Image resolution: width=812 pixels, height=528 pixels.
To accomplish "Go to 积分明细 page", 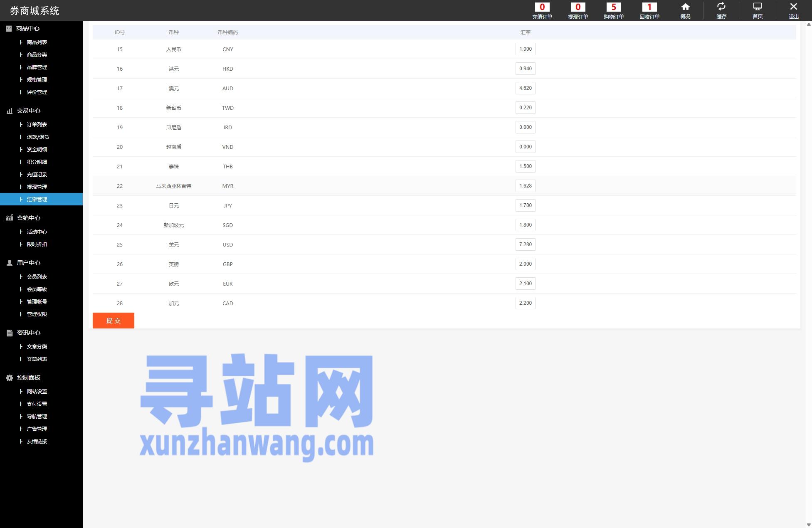I will pyautogui.click(x=37, y=162).
